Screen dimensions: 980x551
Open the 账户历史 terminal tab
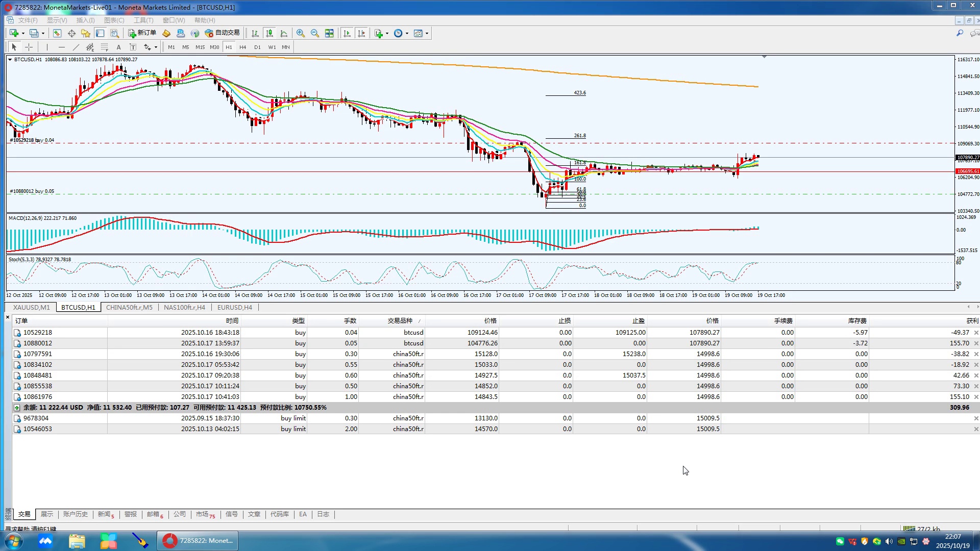tap(75, 514)
